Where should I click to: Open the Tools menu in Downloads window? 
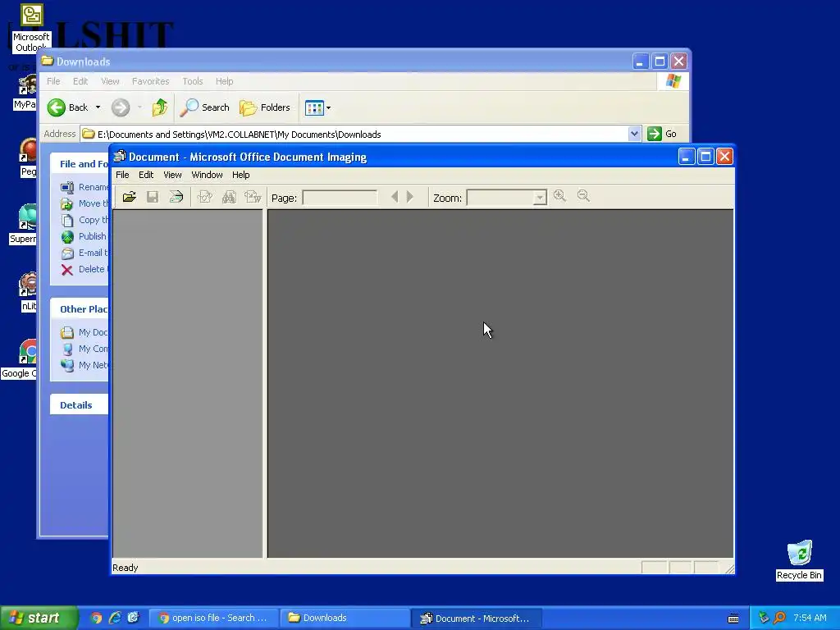tap(192, 81)
